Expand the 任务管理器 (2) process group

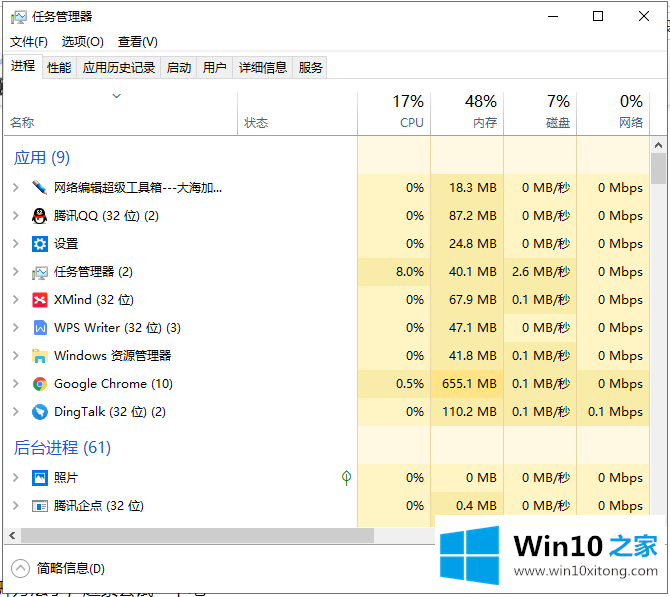click(16, 272)
